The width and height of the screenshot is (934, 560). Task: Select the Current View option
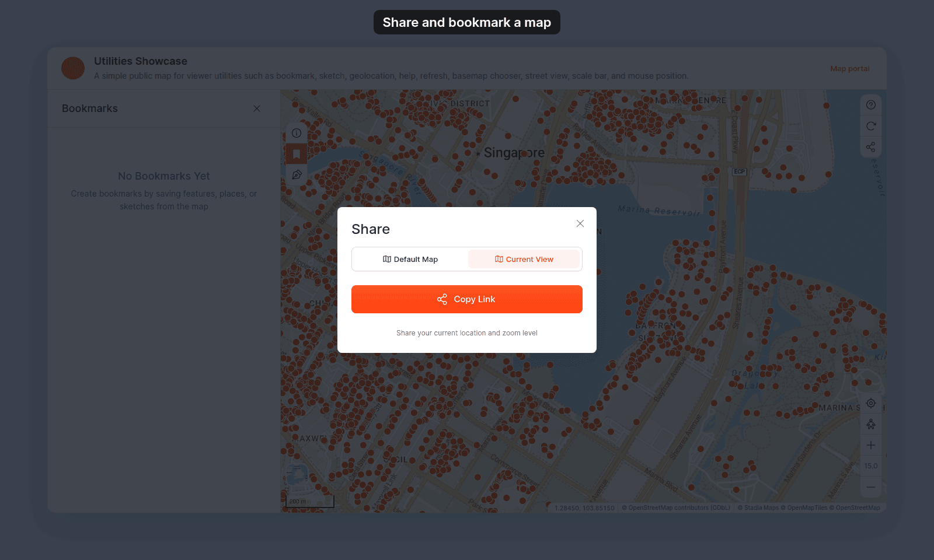click(x=524, y=259)
